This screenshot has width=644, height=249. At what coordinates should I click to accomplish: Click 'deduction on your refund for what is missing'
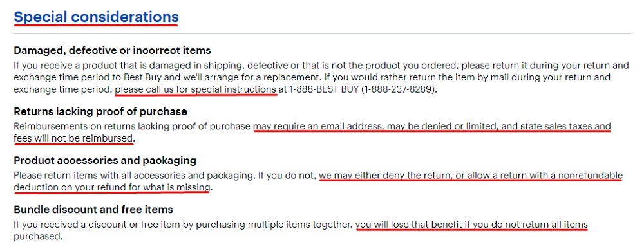click(112, 187)
